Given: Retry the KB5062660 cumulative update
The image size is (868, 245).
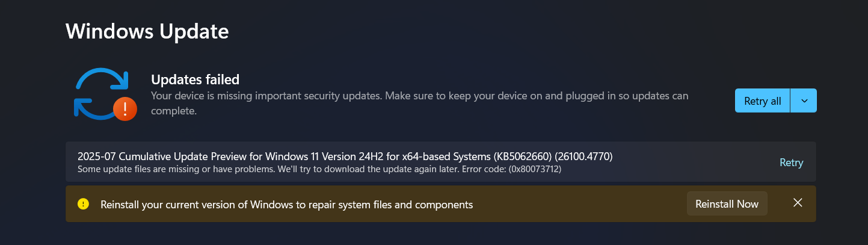Looking at the screenshot, I should 791,163.
